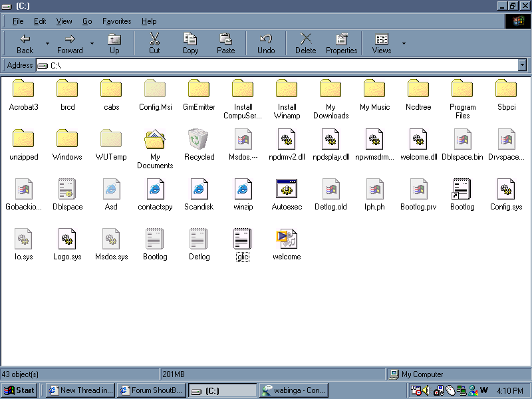Click the Cut scissors toolbar icon

coord(154,43)
